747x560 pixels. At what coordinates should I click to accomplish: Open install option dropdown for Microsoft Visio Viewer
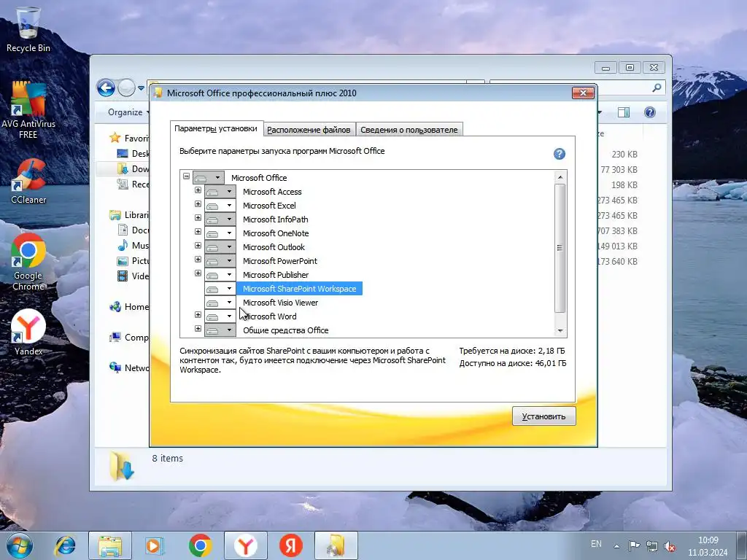[220, 303]
